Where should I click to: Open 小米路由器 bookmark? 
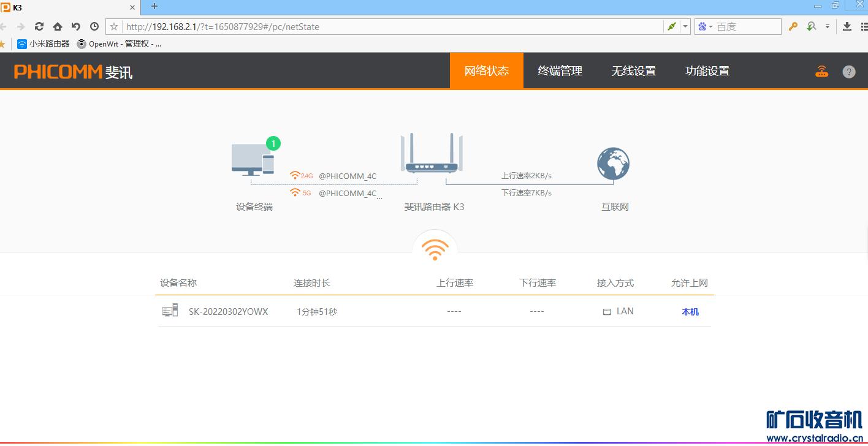point(43,43)
